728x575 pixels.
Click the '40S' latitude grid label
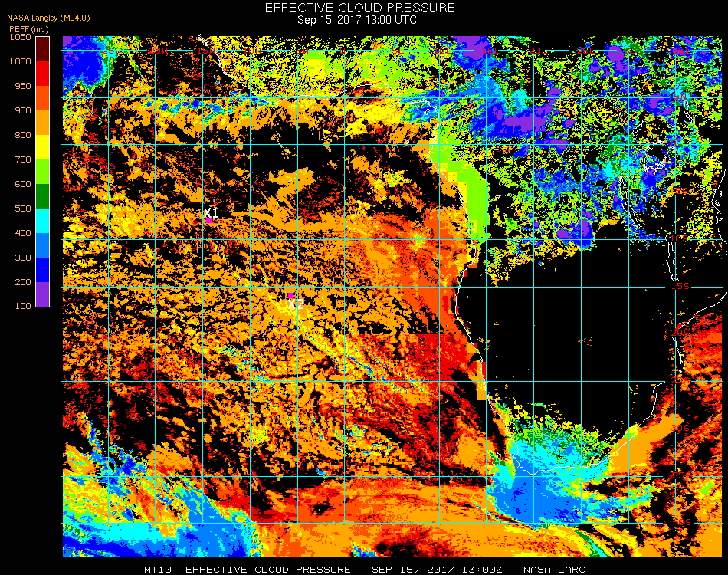[683, 523]
